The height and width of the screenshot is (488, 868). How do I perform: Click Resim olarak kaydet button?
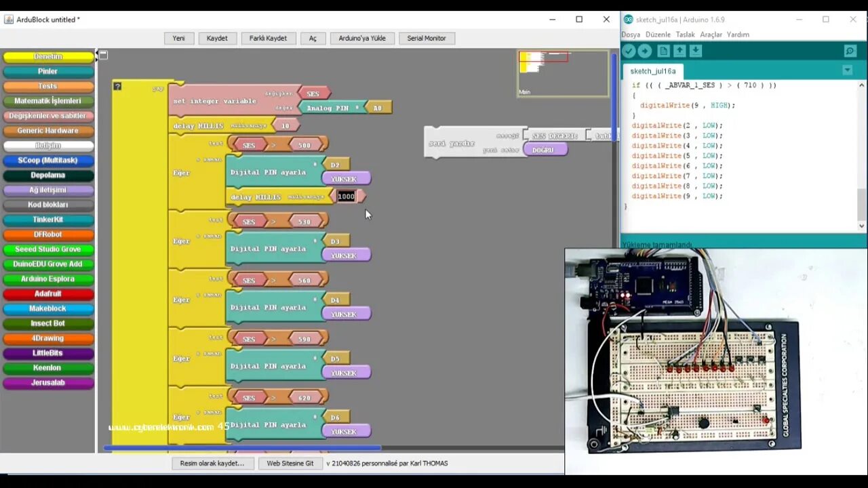212,464
